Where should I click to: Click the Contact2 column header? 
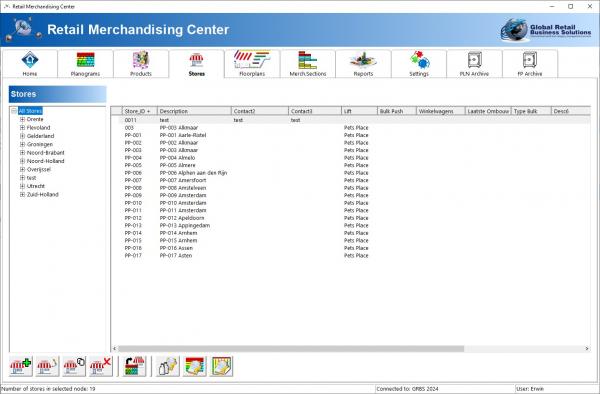(260, 111)
